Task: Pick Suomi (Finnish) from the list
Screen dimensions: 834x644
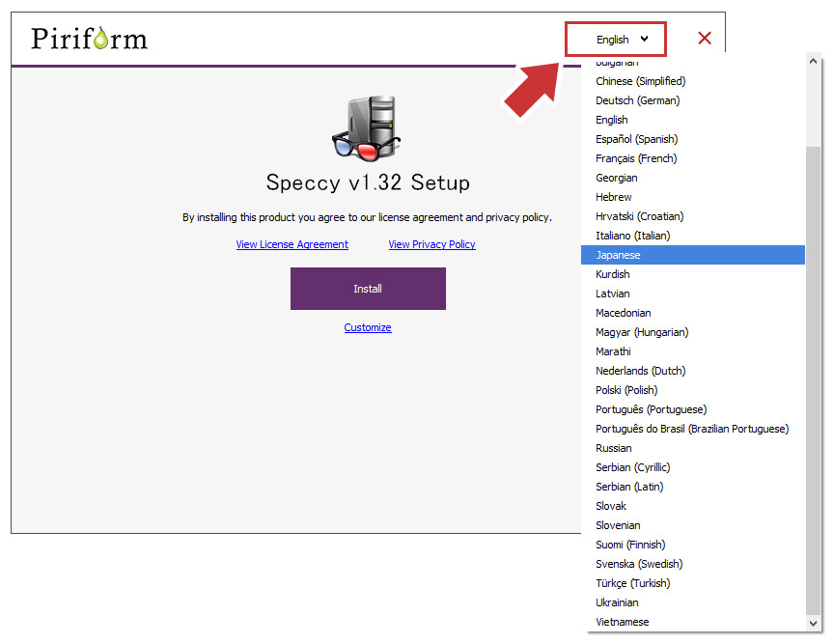Action: tap(693, 545)
